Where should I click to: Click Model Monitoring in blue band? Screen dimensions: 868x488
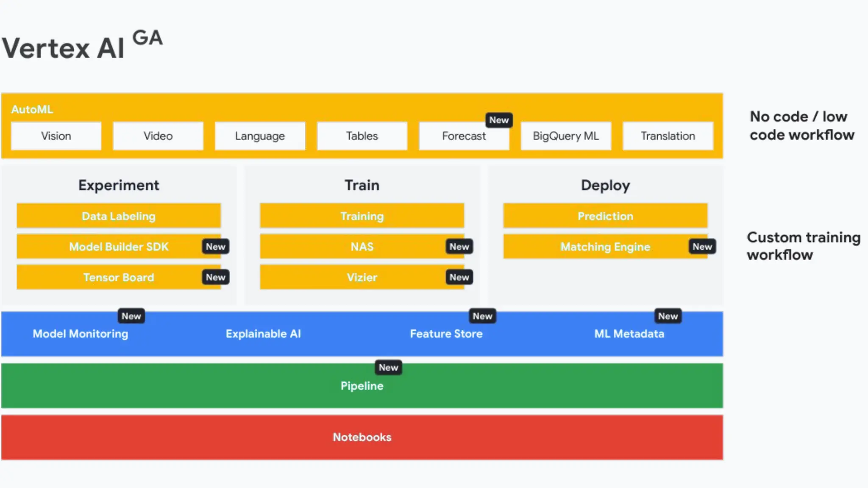(x=81, y=334)
